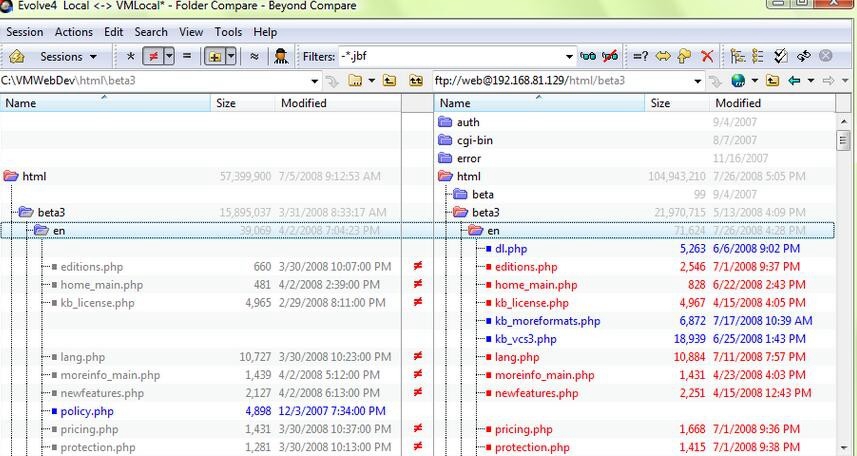The height and width of the screenshot is (456, 857).
Task: Click the Collapse All tree icon
Action: tap(758, 56)
